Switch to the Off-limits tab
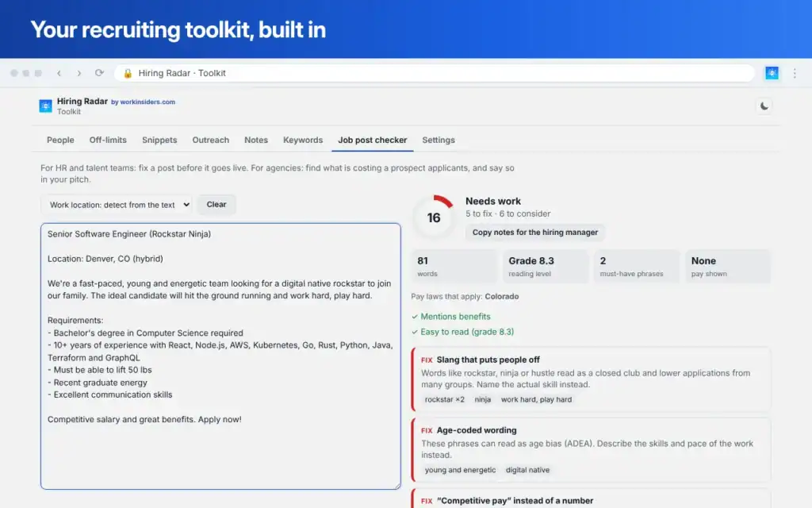 pos(108,140)
